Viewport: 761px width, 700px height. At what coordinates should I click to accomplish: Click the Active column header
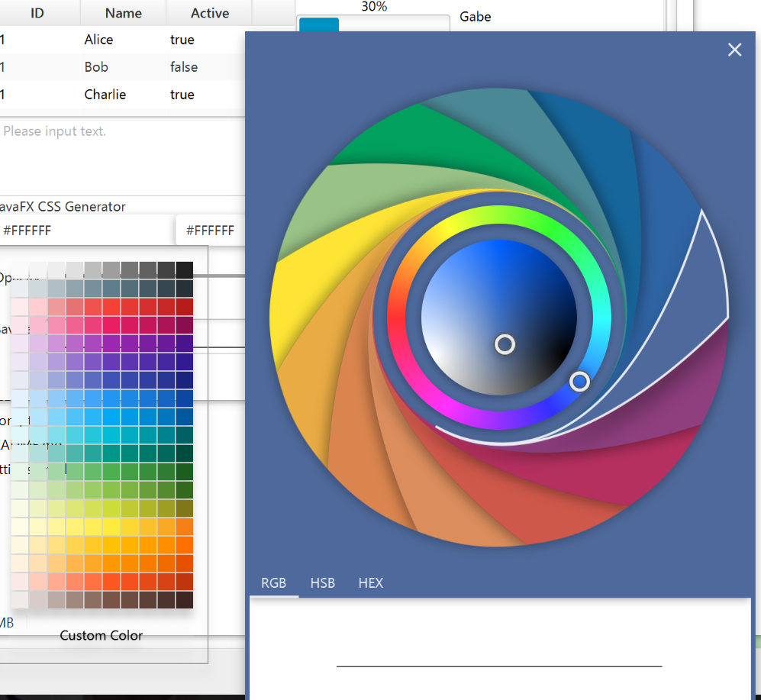(208, 12)
